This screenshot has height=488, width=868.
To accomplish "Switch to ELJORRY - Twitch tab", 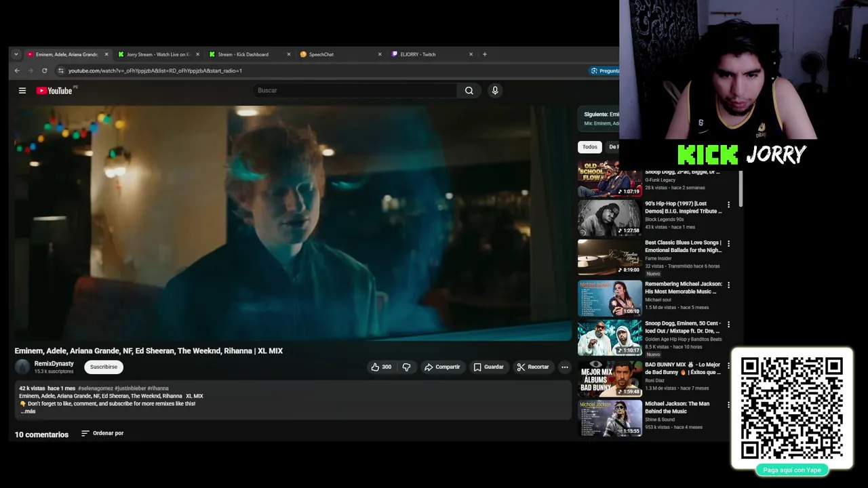I will [431, 54].
